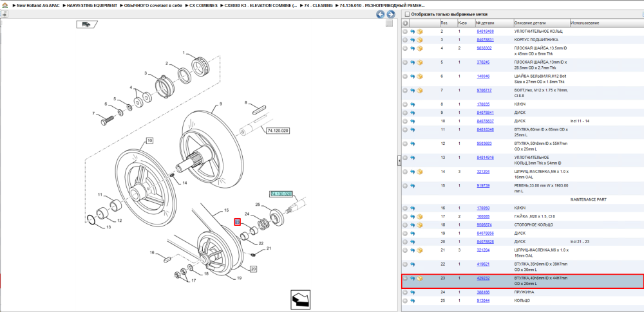The height and width of the screenshot is (312, 644).
Task: Open part number link 9838302
Action: pyautogui.click(x=484, y=48)
